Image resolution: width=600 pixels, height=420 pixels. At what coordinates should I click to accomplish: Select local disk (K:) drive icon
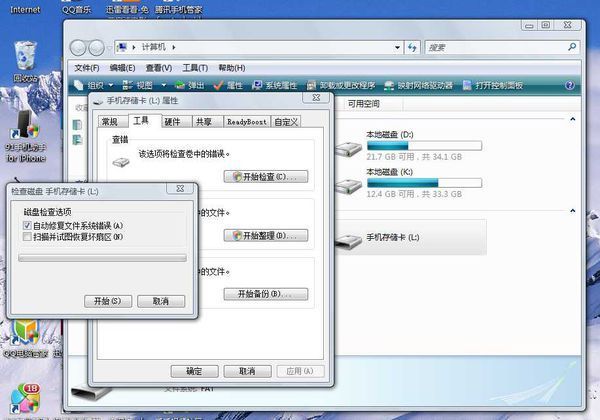(348, 184)
